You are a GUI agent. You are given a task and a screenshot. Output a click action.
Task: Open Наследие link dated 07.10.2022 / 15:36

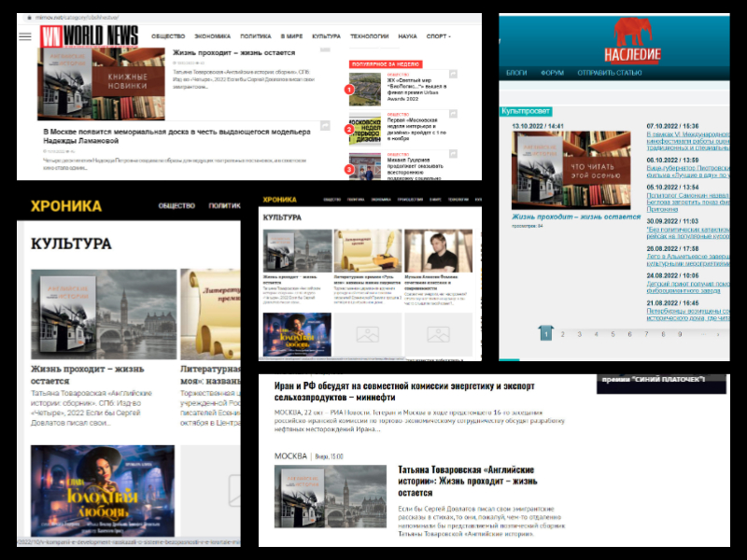tap(688, 141)
